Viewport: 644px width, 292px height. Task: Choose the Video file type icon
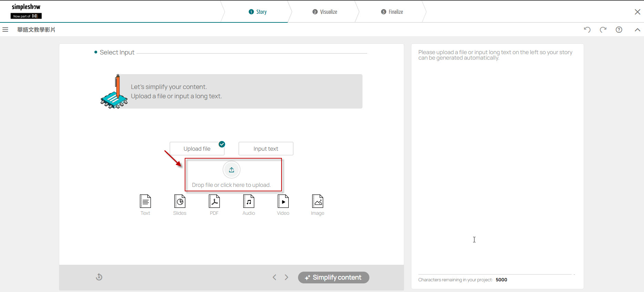click(283, 201)
